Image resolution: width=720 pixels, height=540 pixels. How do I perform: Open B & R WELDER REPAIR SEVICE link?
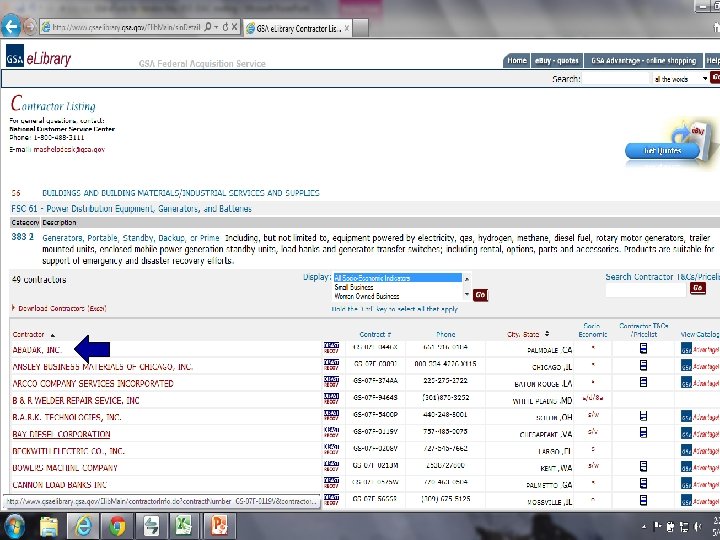click(76, 400)
